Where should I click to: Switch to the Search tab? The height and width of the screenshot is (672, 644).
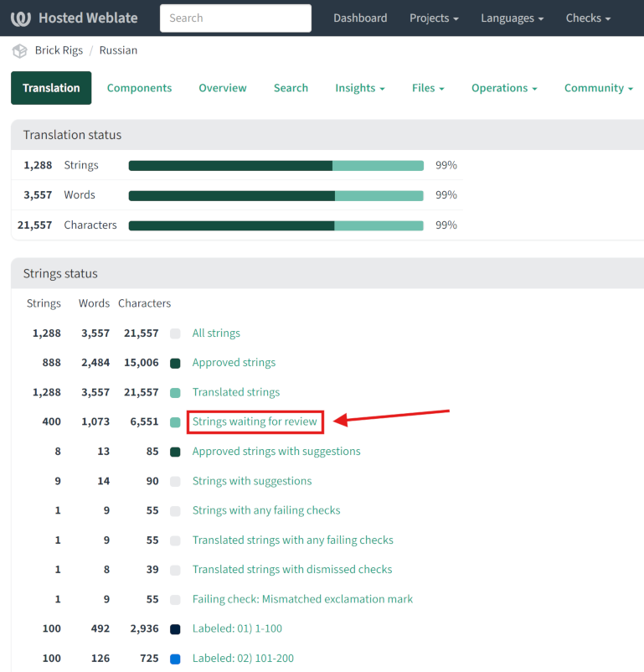[291, 88]
